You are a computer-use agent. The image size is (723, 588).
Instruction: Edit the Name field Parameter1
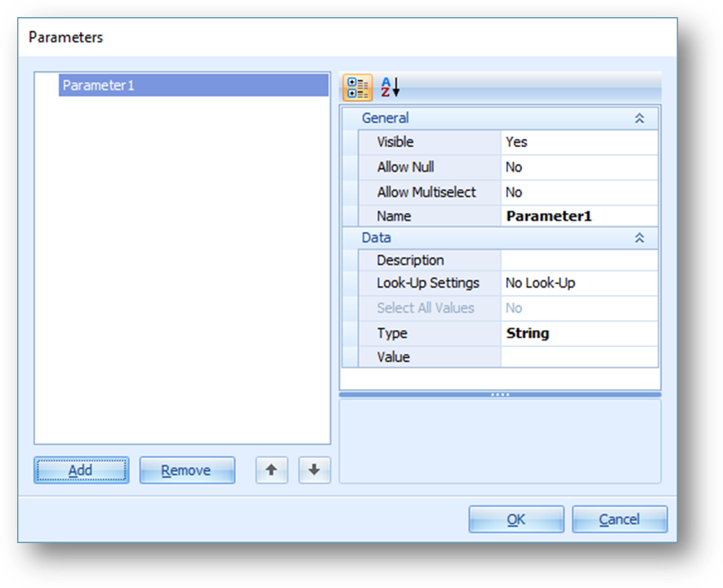tap(579, 216)
